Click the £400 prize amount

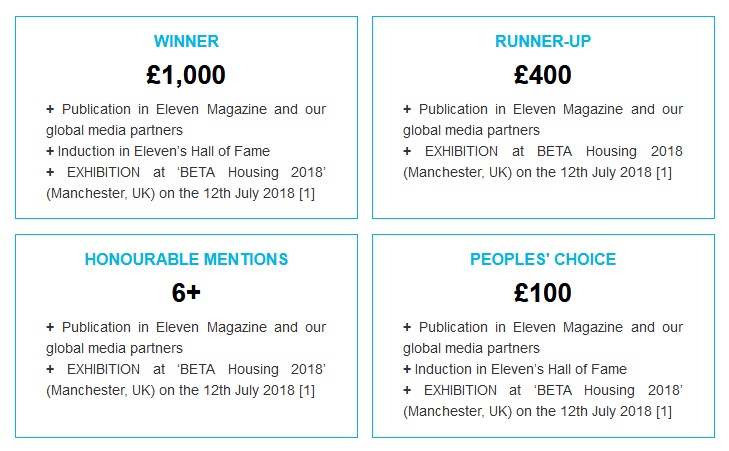tap(543, 75)
